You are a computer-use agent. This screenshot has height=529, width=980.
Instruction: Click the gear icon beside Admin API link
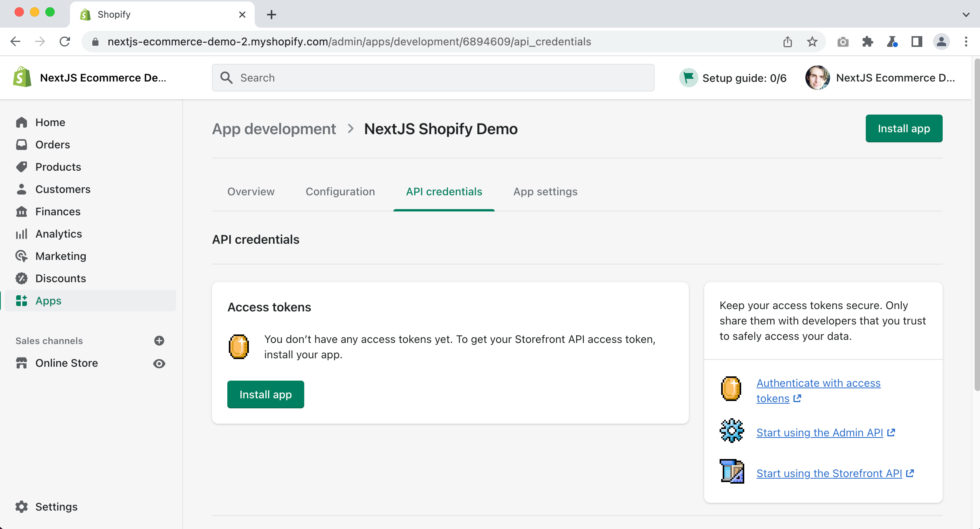(732, 431)
